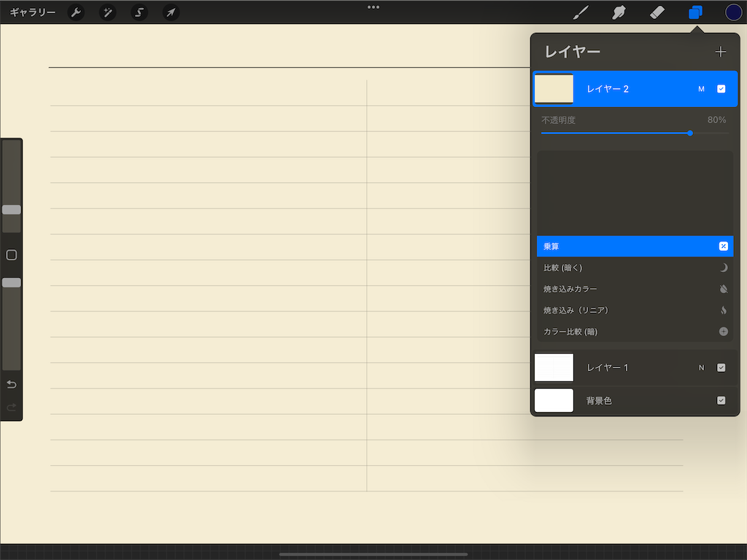The height and width of the screenshot is (560, 747).
Task: Open the active color circle
Action: (x=734, y=12)
